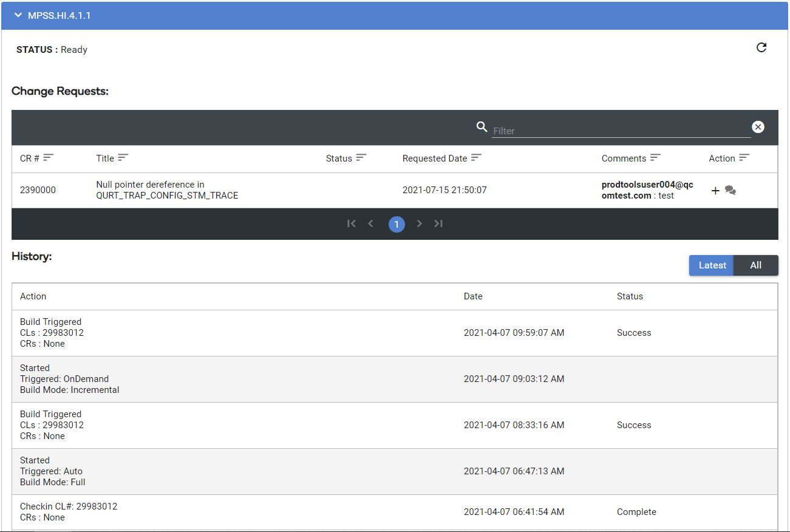This screenshot has width=790, height=532.
Task: Switch history view to All
Action: click(755, 265)
